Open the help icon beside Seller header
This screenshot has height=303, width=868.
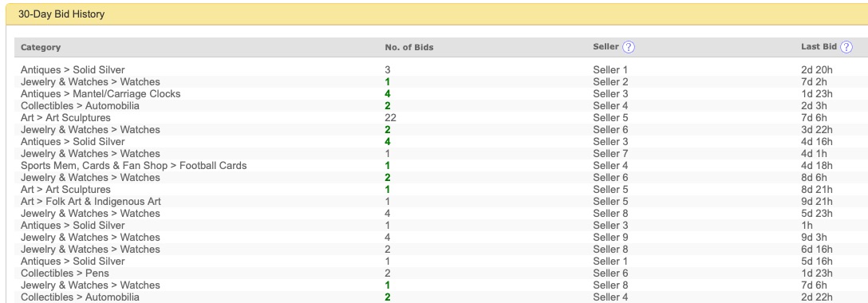pyautogui.click(x=629, y=48)
